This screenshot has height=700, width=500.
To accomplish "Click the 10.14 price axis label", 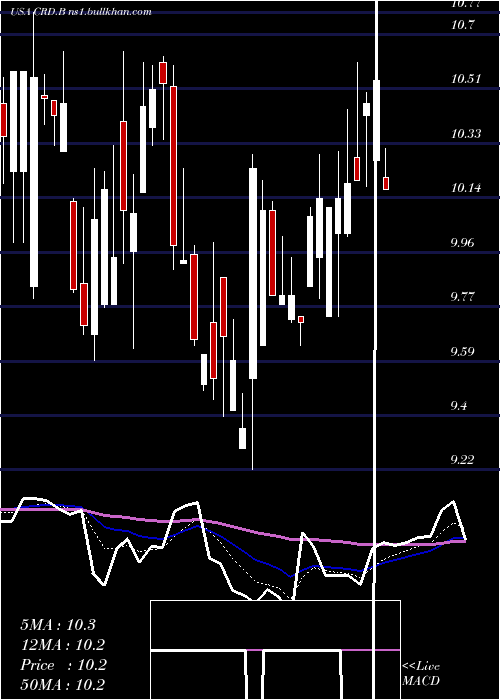I will point(466,188).
